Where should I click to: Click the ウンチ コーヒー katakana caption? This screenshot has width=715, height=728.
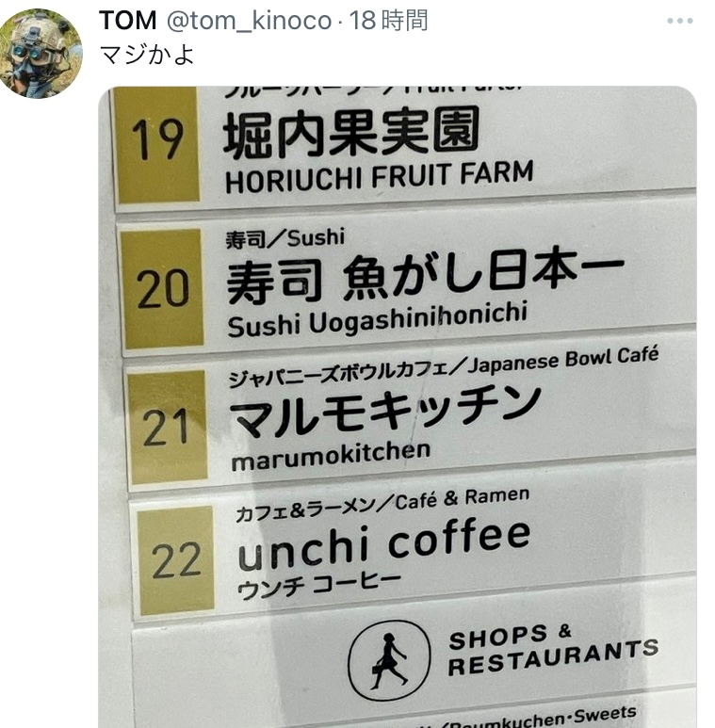tap(319, 586)
